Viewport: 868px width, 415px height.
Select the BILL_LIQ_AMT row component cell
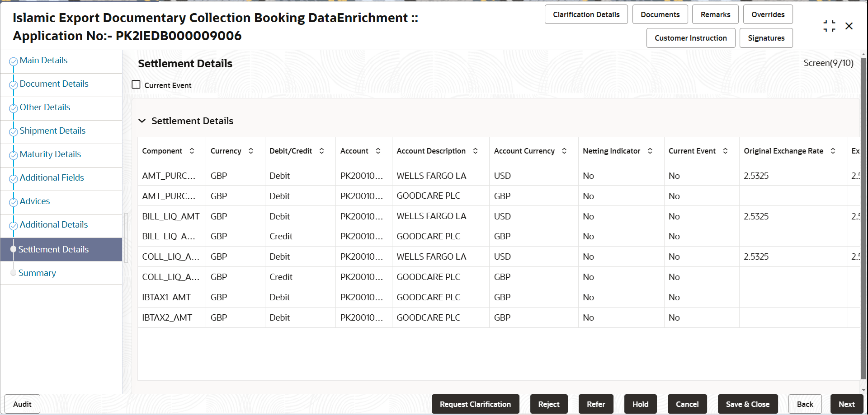(x=171, y=216)
